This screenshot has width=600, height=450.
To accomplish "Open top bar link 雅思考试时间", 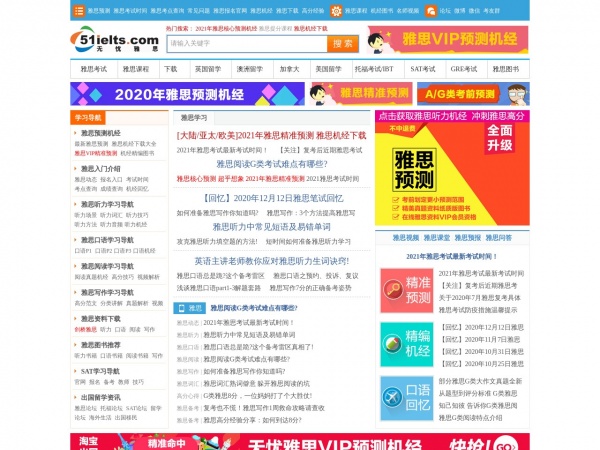I will [x=130, y=11].
